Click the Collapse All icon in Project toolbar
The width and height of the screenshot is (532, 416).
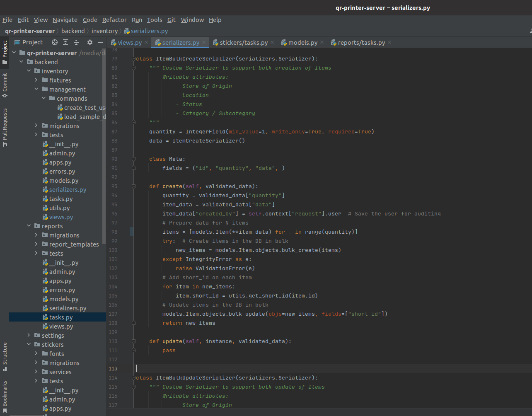76,42
